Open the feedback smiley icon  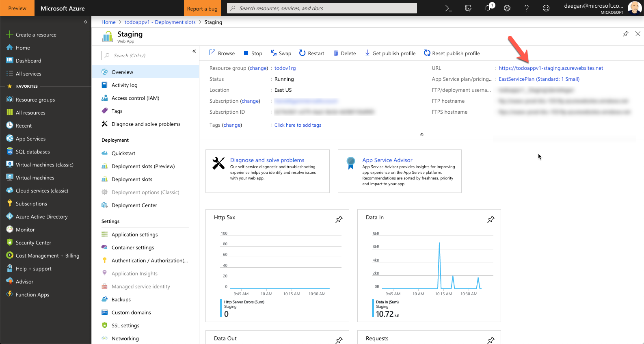click(546, 8)
